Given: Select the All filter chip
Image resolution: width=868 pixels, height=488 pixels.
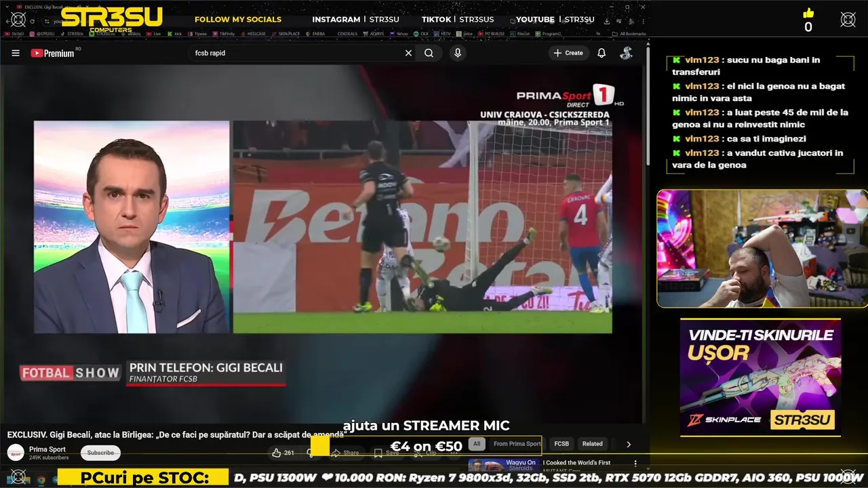Looking at the screenshot, I should pyautogui.click(x=477, y=444).
